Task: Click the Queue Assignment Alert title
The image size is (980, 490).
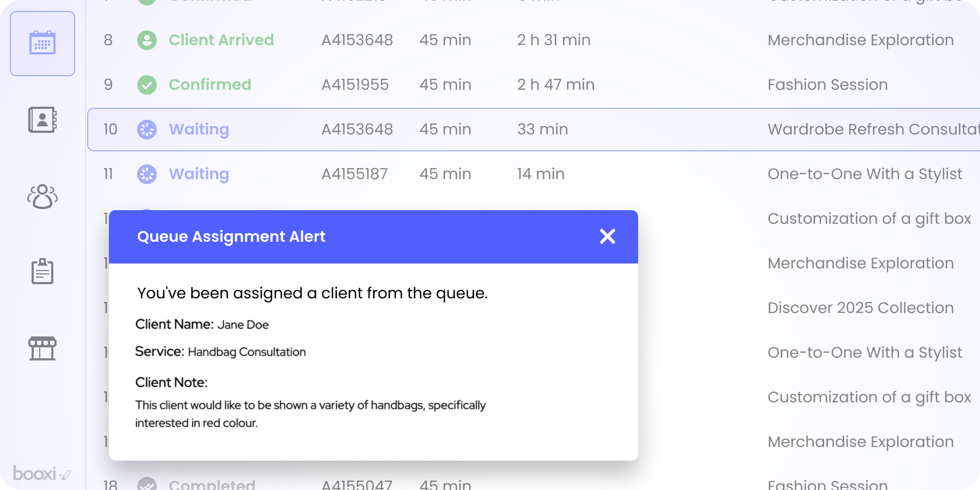Action: point(231,236)
